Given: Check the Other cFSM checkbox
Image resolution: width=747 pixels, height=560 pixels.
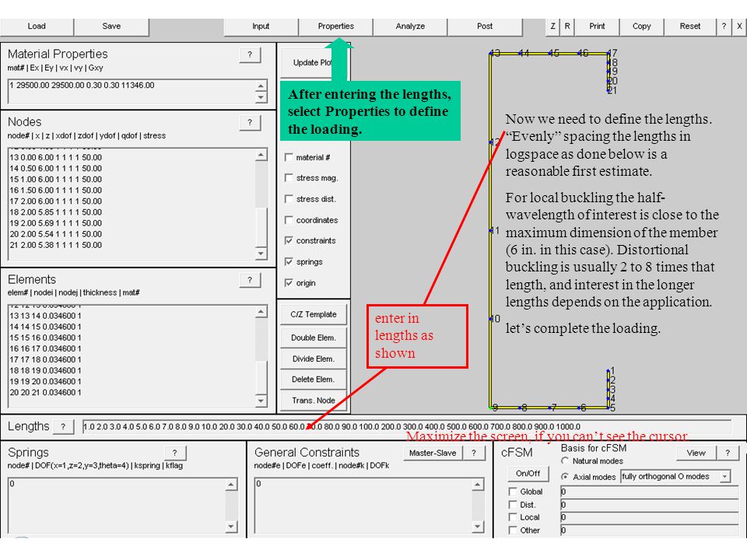Looking at the screenshot, I should (513, 530).
